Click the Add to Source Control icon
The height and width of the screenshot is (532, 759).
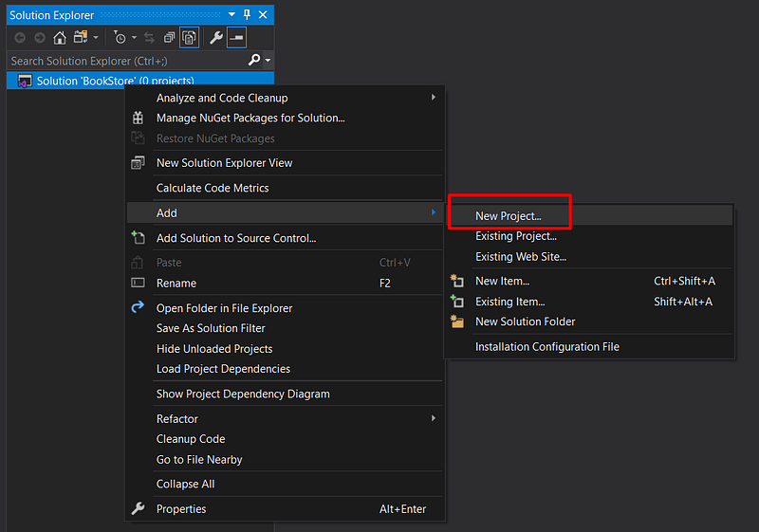(x=138, y=237)
